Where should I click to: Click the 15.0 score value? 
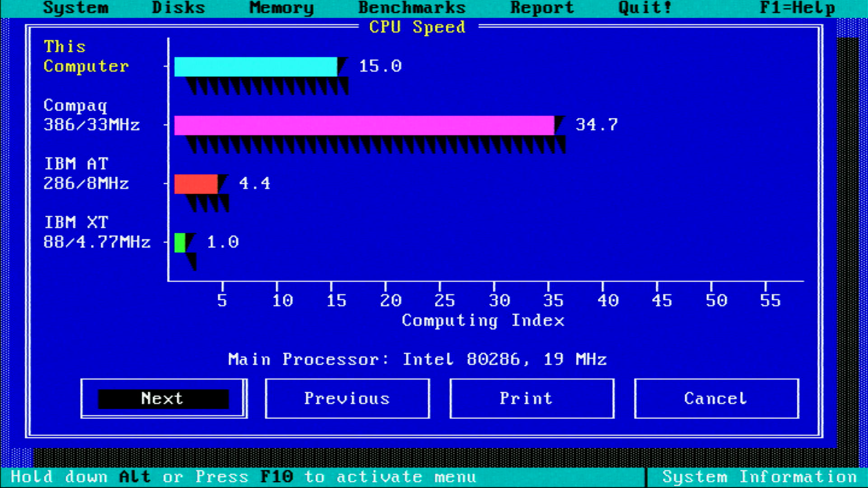[x=380, y=66]
